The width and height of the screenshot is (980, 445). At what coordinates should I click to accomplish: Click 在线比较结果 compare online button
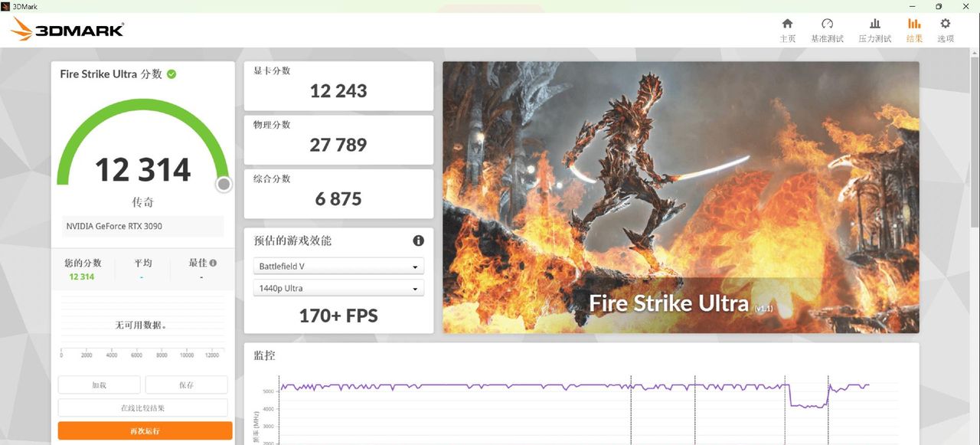[142, 408]
